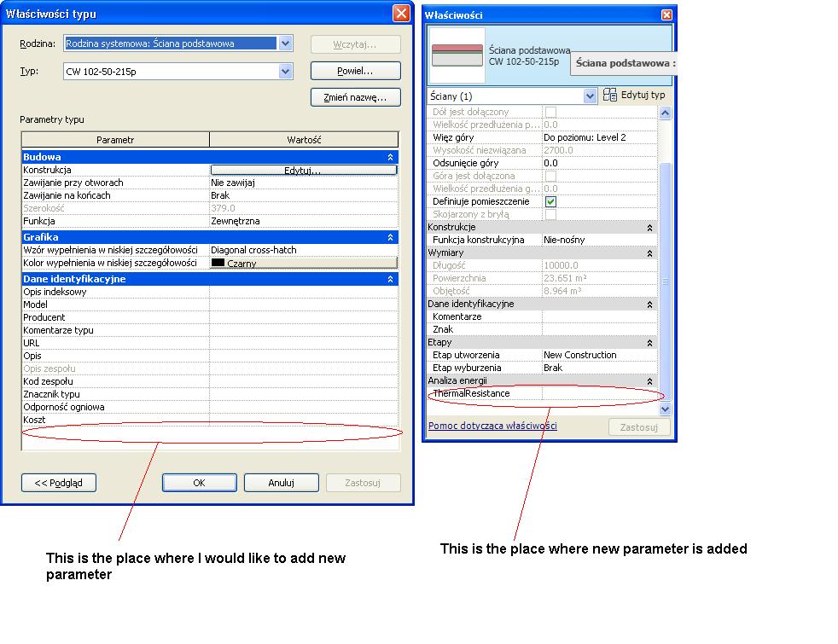Click the wall type preview thumbnail

457,56
